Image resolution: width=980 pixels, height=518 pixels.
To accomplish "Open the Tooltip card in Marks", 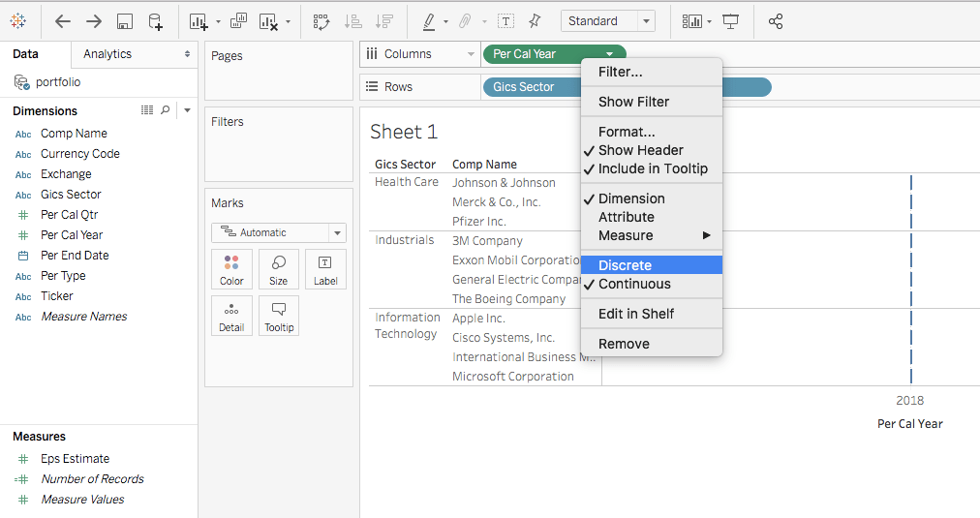I will (x=278, y=316).
